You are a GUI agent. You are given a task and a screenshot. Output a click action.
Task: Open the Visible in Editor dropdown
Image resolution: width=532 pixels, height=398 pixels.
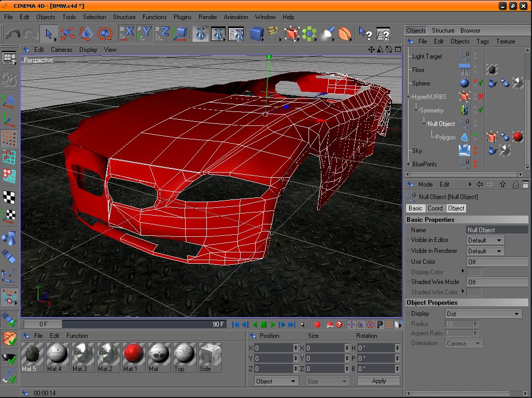[485, 240]
